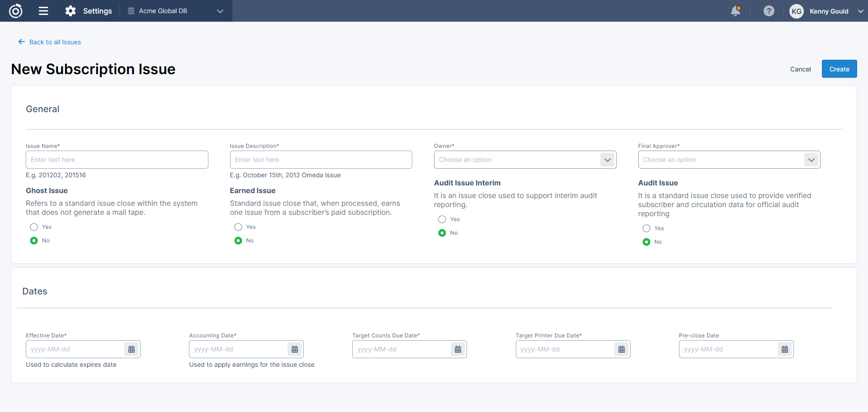Click the Create button

click(x=839, y=69)
